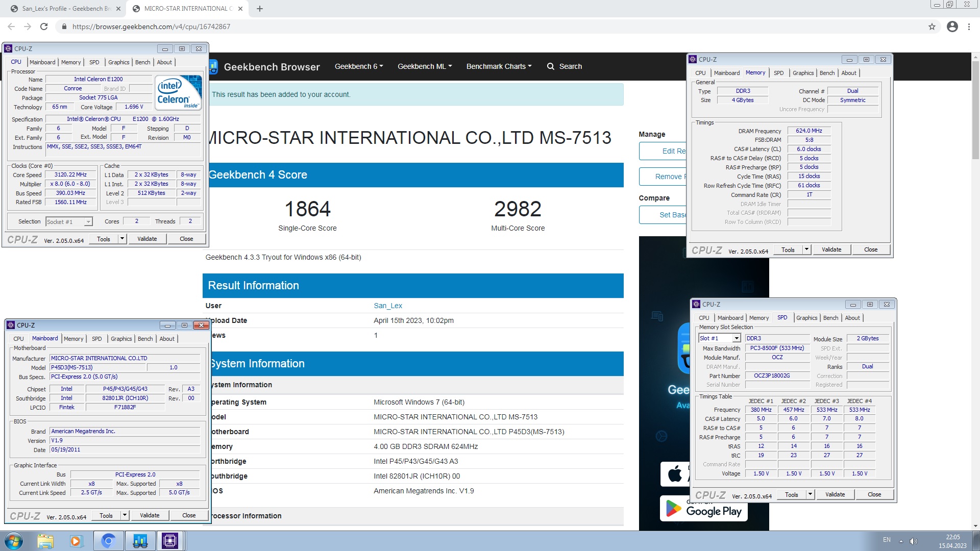The width and height of the screenshot is (980, 551).
Task: Open the Slot #1 dropdown in SPD window
Action: (737, 338)
